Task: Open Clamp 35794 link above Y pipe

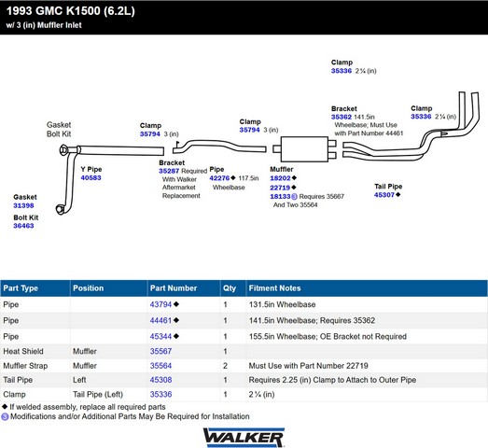Action: pyautogui.click(x=150, y=134)
